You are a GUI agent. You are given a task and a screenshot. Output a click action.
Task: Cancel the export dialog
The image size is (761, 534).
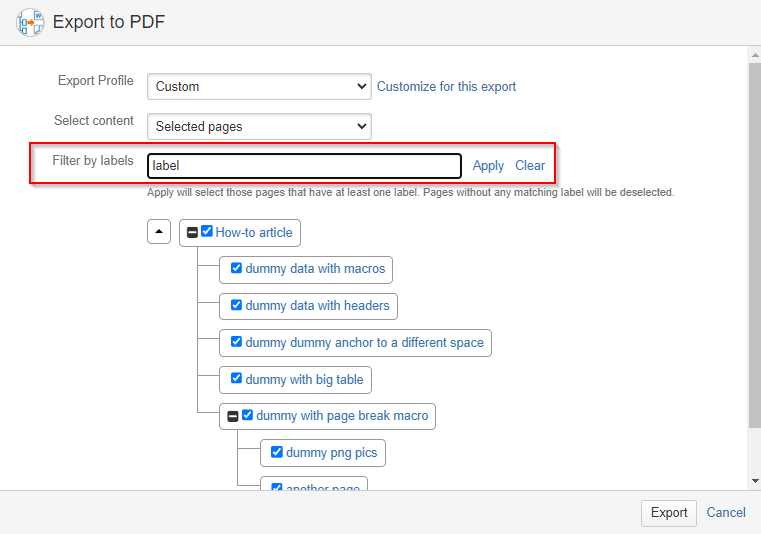[x=726, y=513]
